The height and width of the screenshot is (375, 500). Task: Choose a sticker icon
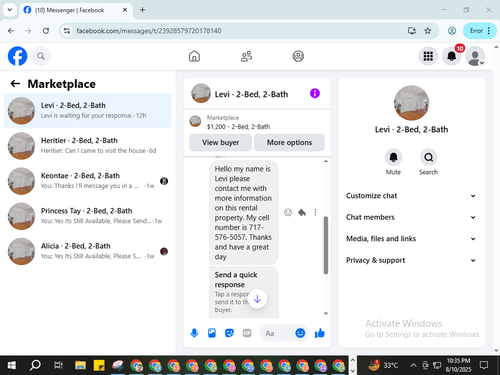[x=229, y=333]
